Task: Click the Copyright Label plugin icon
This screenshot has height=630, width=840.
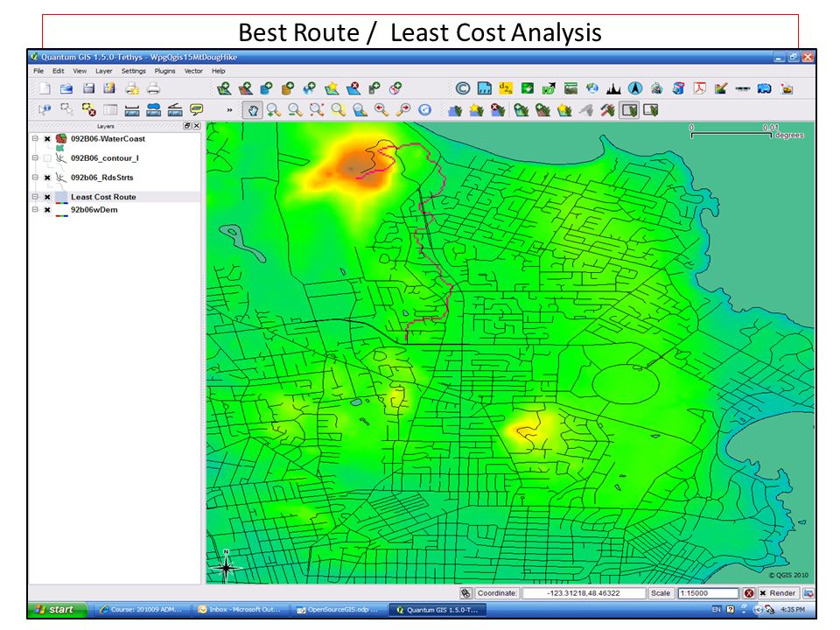Action: click(462, 88)
